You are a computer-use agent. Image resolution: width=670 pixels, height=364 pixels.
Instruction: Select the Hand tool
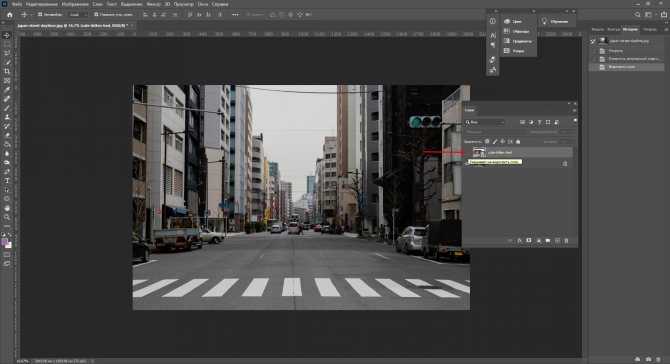7,208
